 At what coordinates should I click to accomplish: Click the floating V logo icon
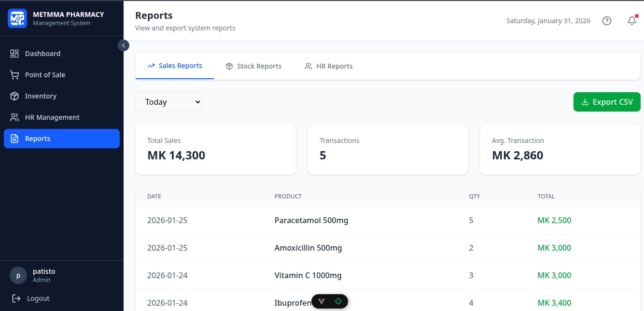pyautogui.click(x=322, y=301)
